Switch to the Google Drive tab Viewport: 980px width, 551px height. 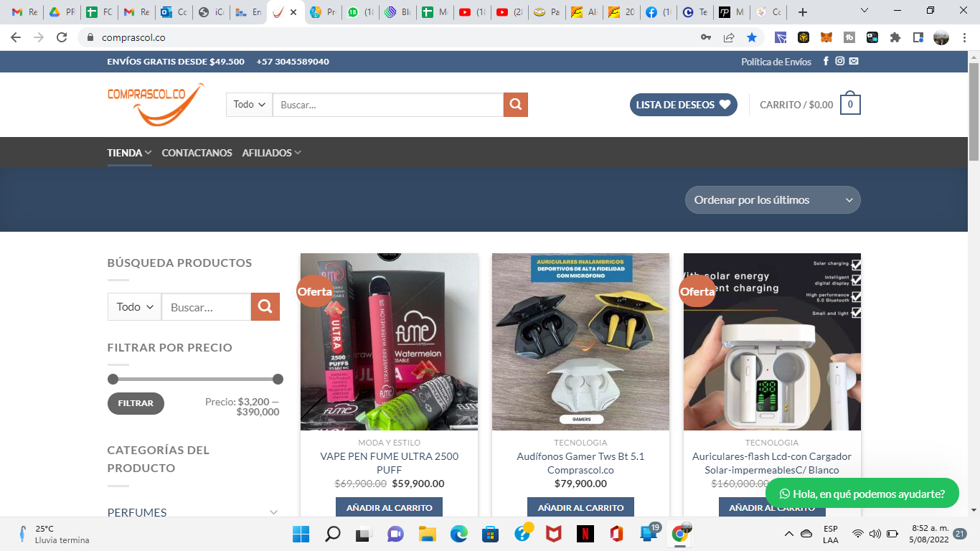(62, 12)
